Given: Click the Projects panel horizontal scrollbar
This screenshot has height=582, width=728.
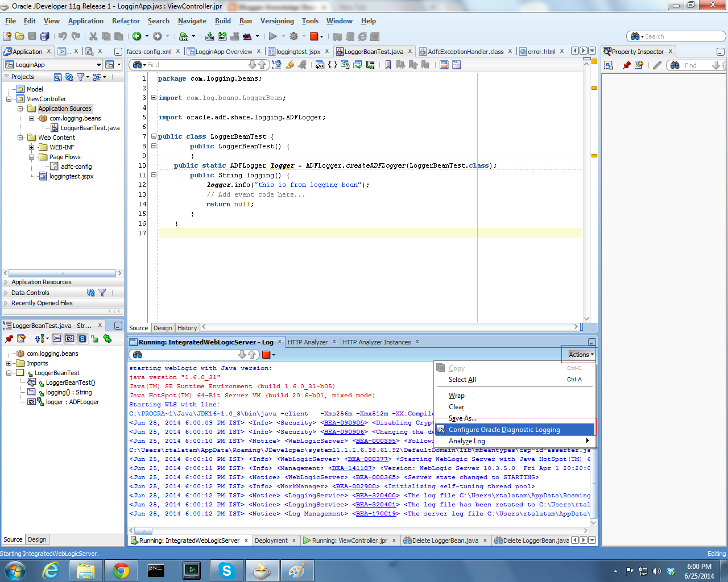Looking at the screenshot, I should [63, 273].
